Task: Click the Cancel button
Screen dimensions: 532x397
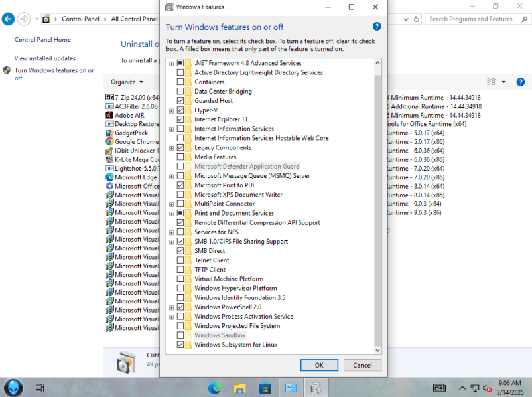Action: [362, 365]
